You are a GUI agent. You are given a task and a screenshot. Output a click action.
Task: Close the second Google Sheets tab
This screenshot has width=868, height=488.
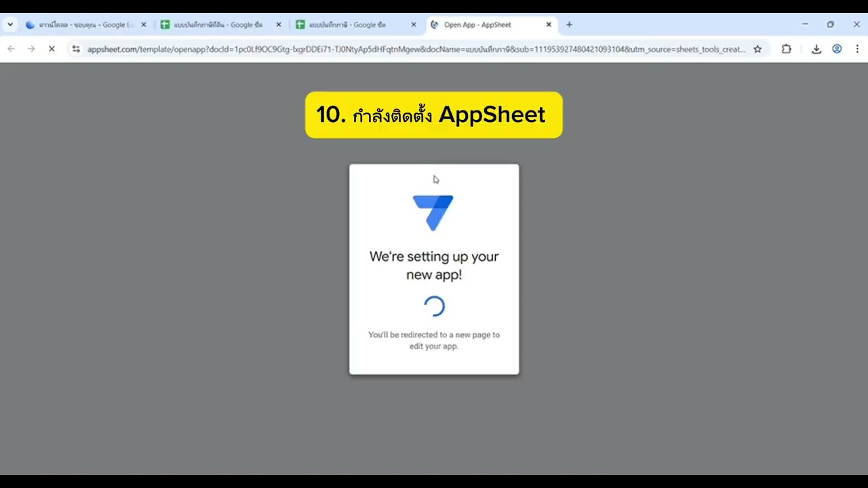414,24
